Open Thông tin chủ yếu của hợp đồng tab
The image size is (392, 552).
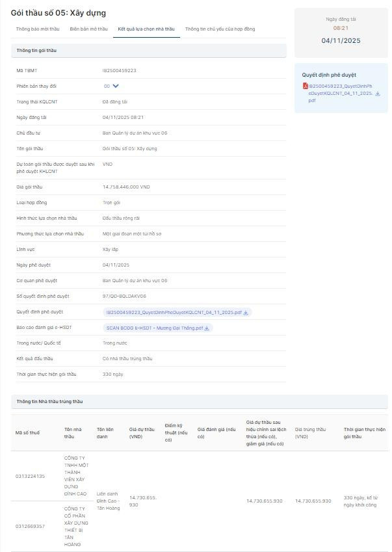point(220,29)
